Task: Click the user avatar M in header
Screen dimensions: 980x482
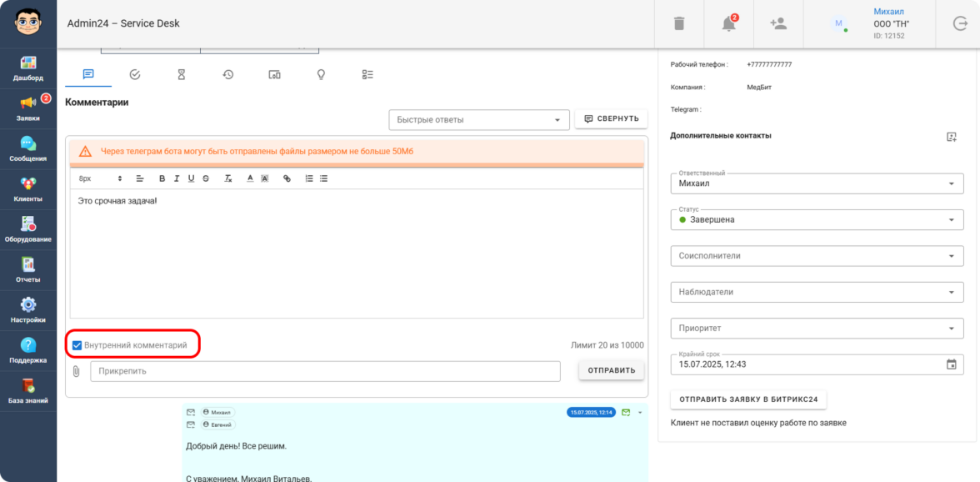Action: coord(838,23)
